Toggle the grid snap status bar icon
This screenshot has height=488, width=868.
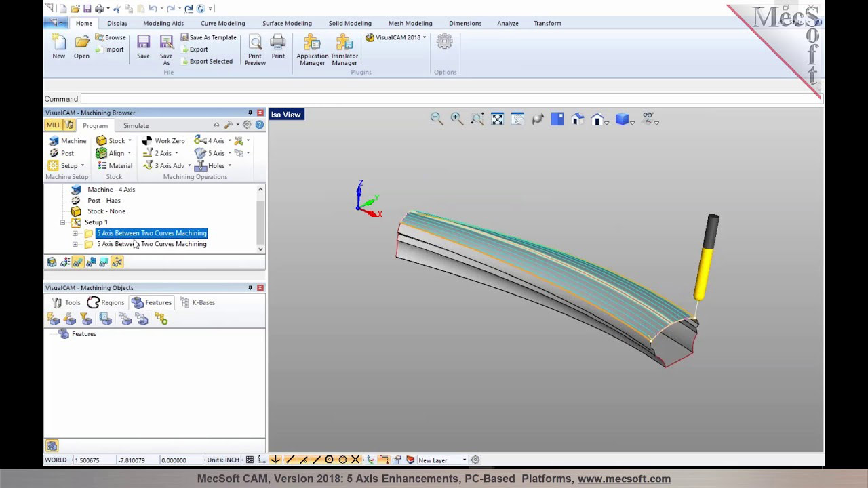tap(250, 460)
